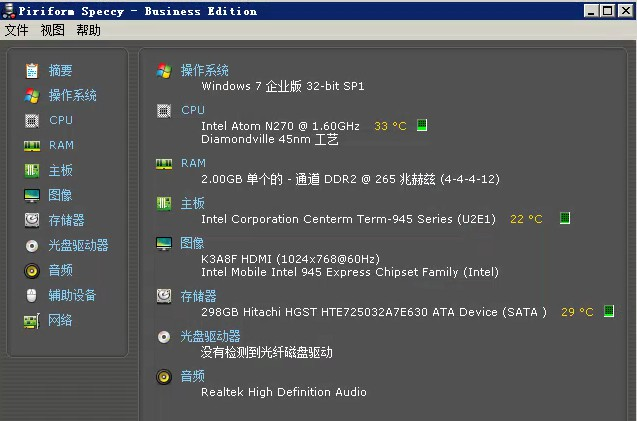Click the 辅助设备 mouse icon in sidebar

pyautogui.click(x=32, y=295)
